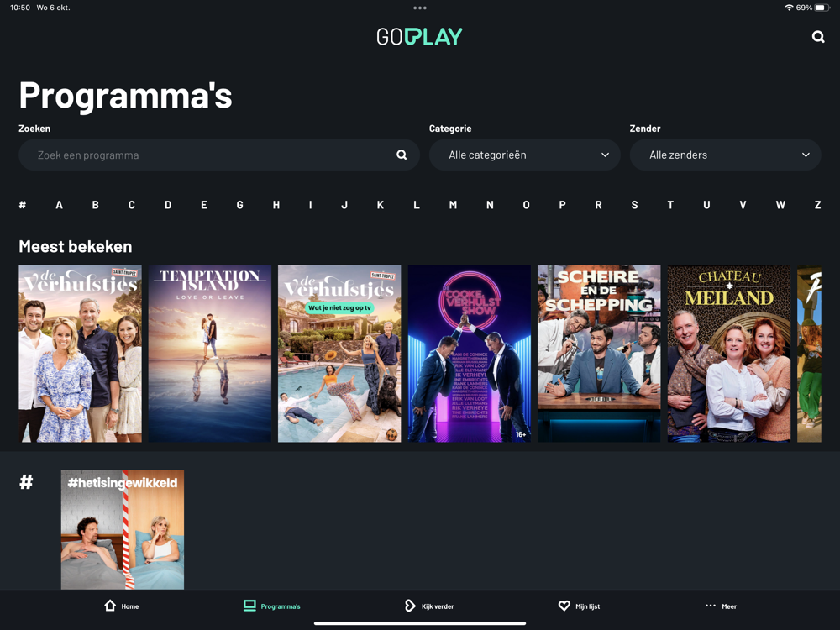Open the Temptation Island poster
This screenshot has width=840, height=630.
[x=209, y=354]
